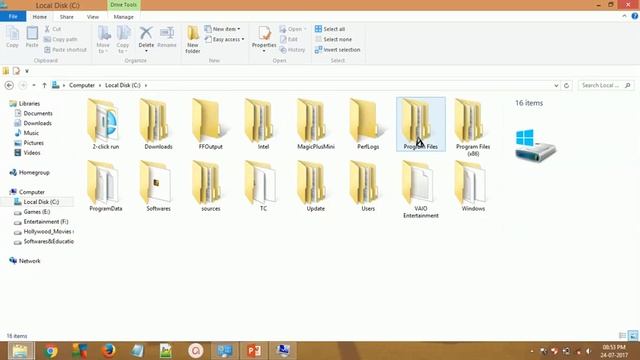Image resolution: width=640 pixels, height=360 pixels.
Task: Open the MagicPlusMini folder
Action: pos(316,124)
